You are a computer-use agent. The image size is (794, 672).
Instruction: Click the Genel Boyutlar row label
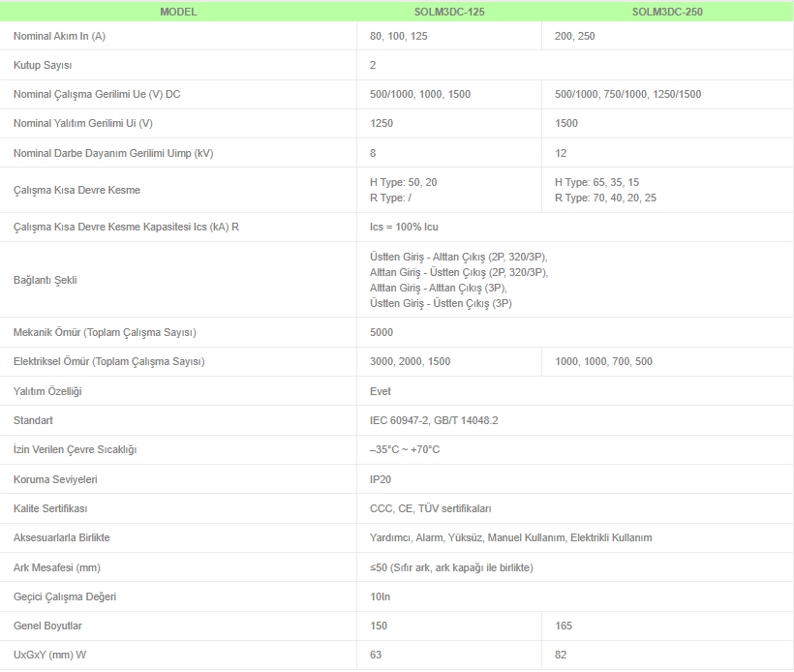[x=47, y=626]
